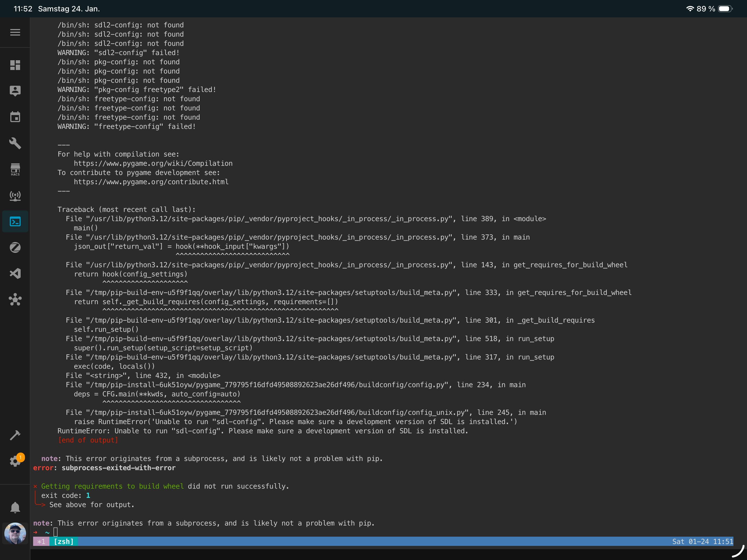
Task: Click the exec(code, locals()) line
Action: (x=114, y=366)
